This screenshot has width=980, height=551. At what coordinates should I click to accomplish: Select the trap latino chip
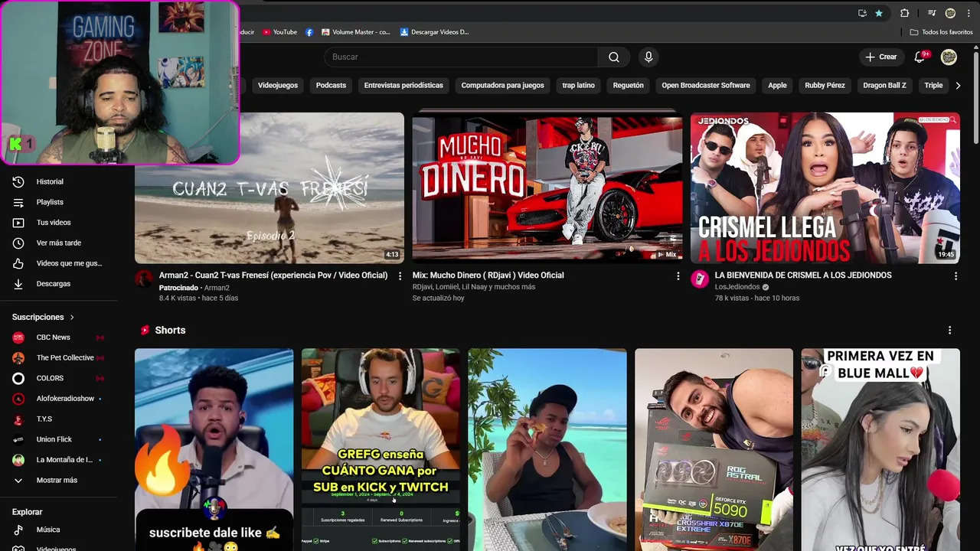tap(578, 85)
